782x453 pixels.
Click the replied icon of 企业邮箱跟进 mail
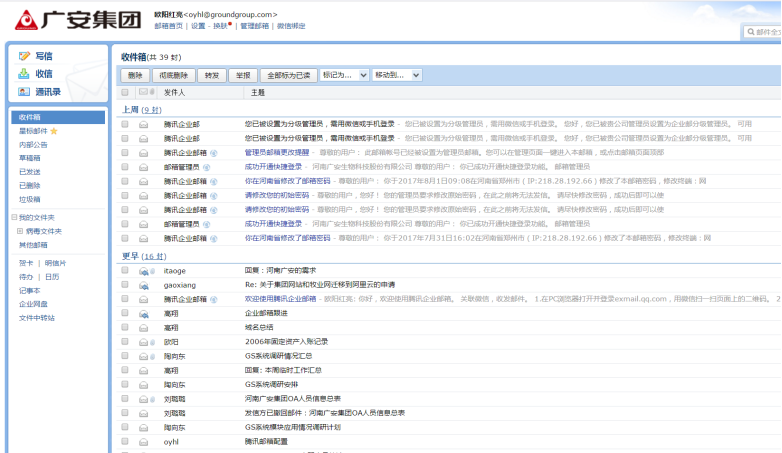point(144,314)
